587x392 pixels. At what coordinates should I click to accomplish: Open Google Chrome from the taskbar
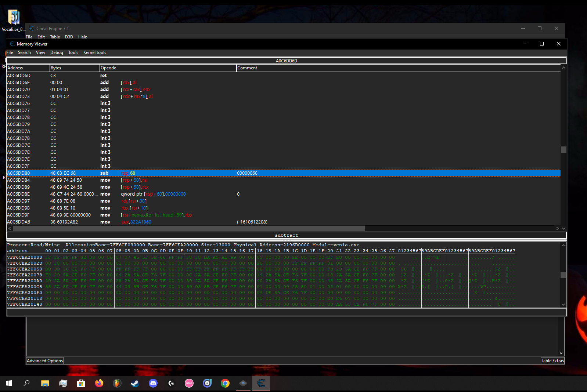point(225,383)
